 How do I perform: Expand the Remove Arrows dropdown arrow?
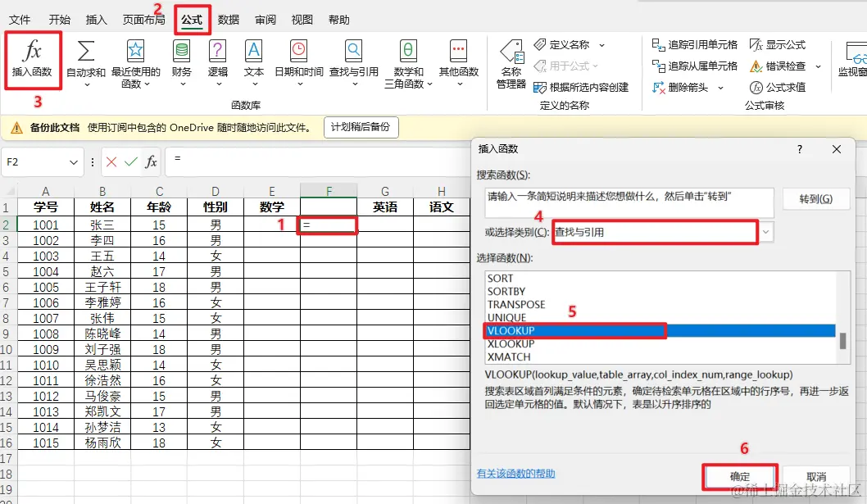tap(720, 88)
